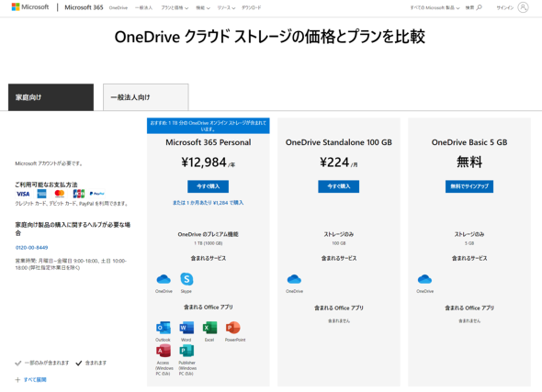Click 今すぐ購入 for Microsoft 365 Personal
This screenshot has height=392, width=542.
pyautogui.click(x=209, y=186)
